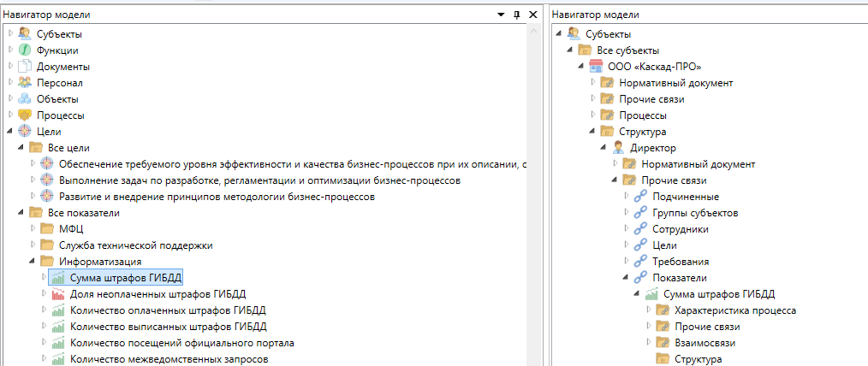Click folder icon of Характеристика процесса

[663, 310]
